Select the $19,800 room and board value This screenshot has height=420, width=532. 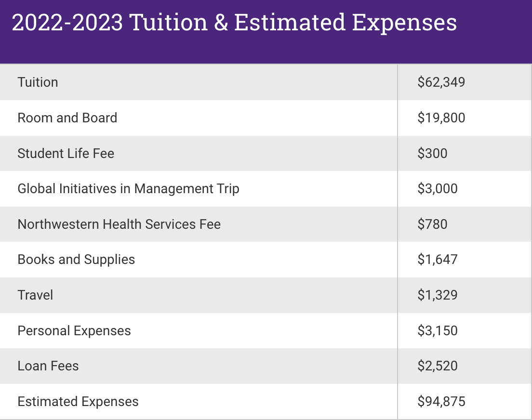click(441, 118)
